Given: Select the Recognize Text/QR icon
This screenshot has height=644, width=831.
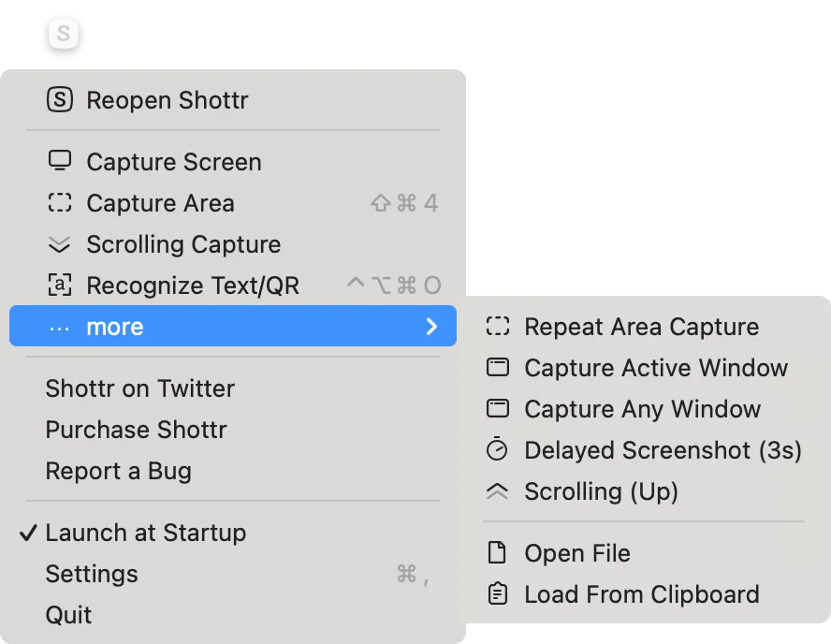Looking at the screenshot, I should click(61, 285).
